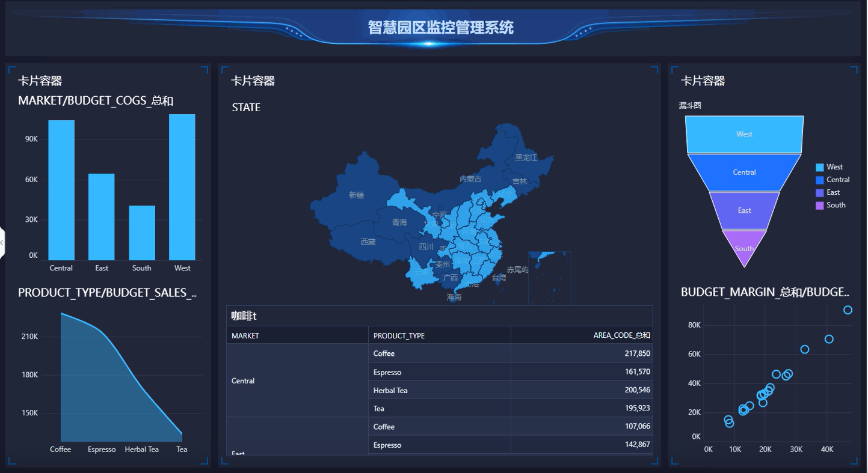Screen dimensions: 868x473
Task: Click 内蒙古 region on the map
Action: [470, 179]
